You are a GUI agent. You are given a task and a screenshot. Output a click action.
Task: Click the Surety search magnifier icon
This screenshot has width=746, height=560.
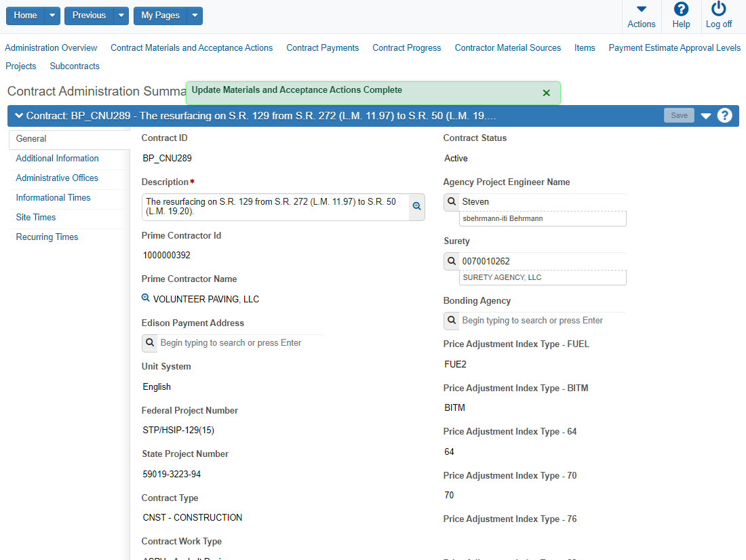(x=452, y=261)
